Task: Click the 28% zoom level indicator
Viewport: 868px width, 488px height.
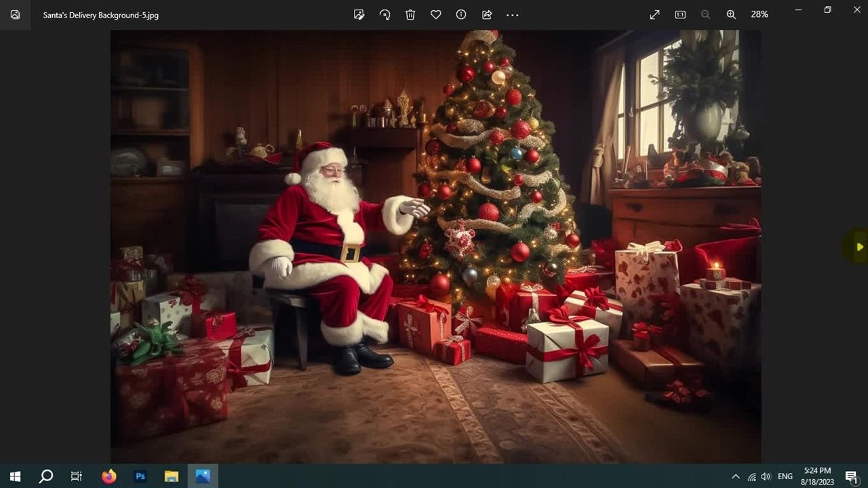Action: tap(759, 14)
